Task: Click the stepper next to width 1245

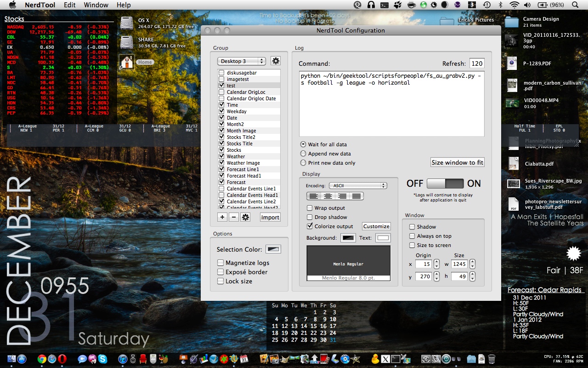Action: (x=472, y=264)
